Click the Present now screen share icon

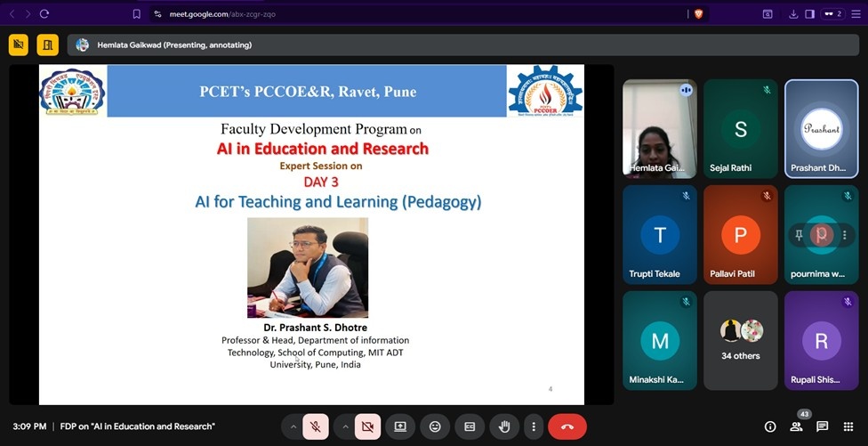click(x=400, y=426)
